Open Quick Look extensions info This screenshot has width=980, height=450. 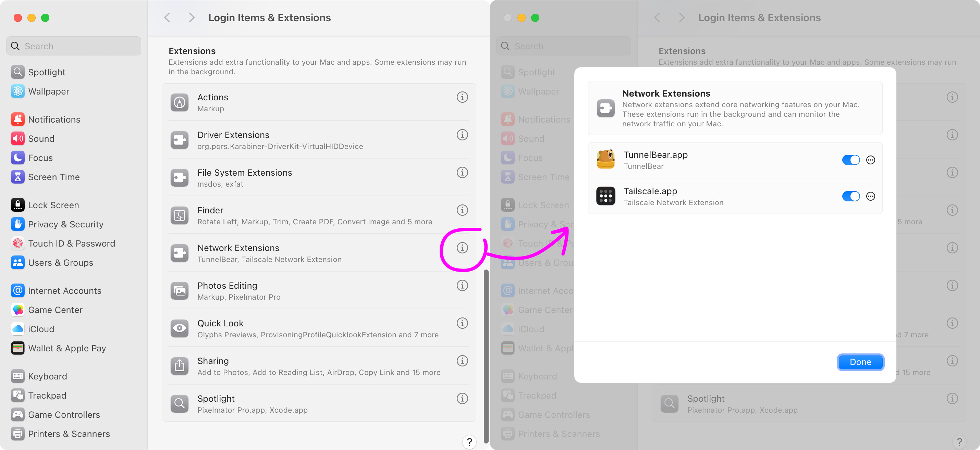tap(462, 323)
